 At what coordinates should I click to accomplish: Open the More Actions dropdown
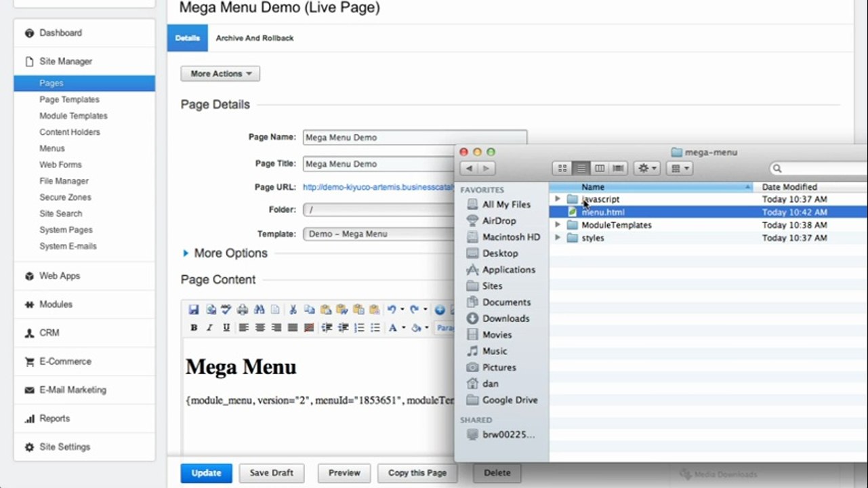pyautogui.click(x=220, y=74)
